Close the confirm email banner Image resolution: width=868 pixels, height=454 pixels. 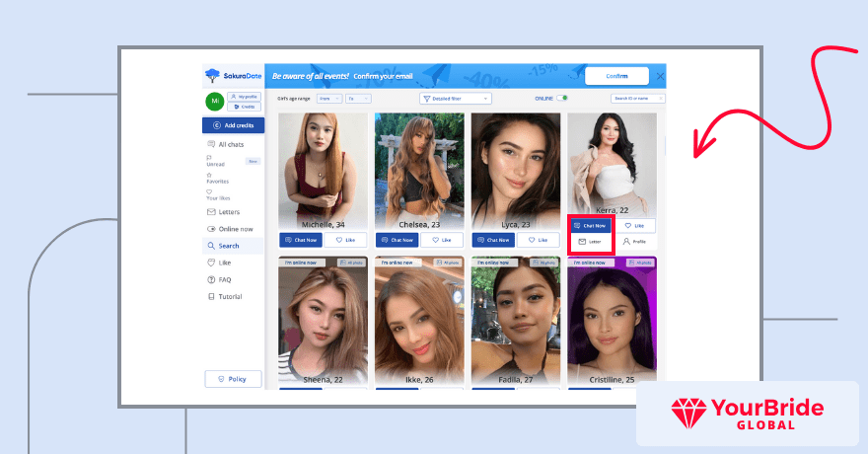660,76
